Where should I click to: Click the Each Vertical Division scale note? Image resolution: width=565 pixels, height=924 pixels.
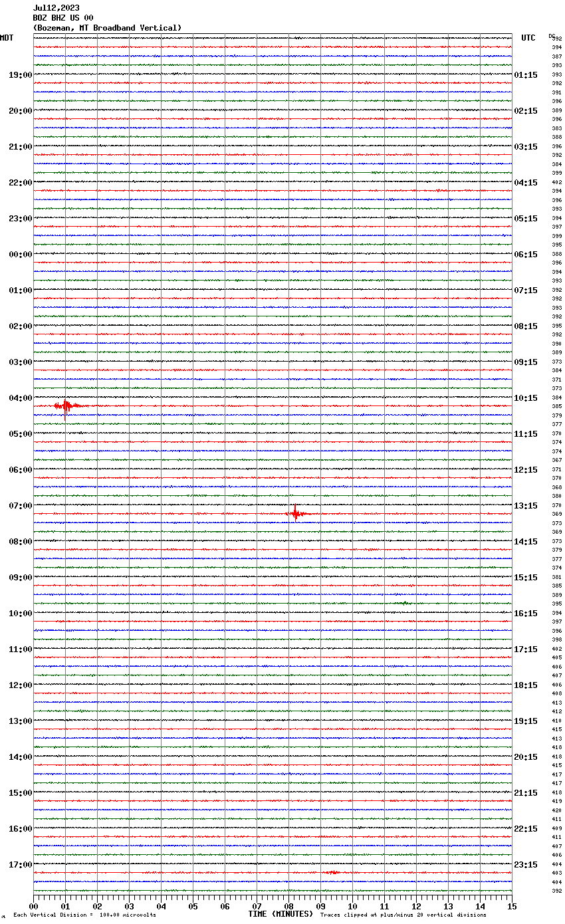[x=84, y=915]
